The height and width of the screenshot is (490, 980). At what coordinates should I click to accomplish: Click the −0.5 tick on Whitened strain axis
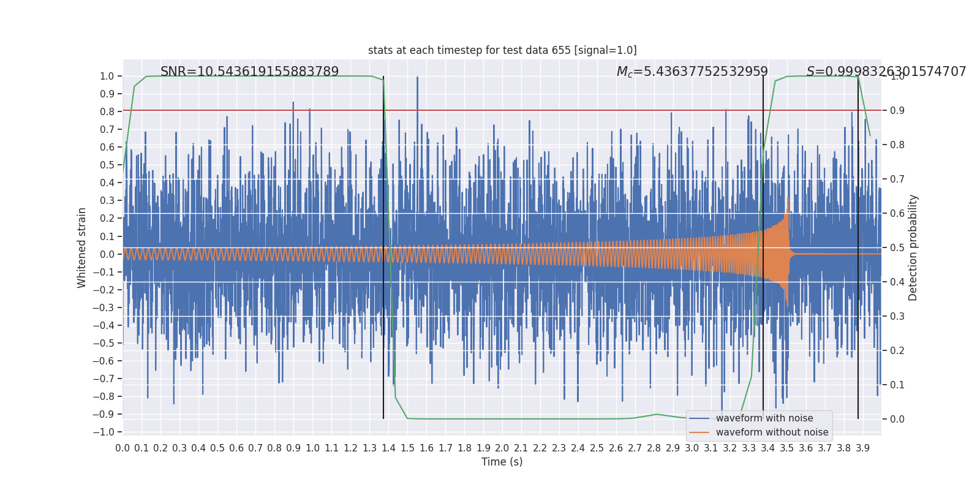(104, 343)
